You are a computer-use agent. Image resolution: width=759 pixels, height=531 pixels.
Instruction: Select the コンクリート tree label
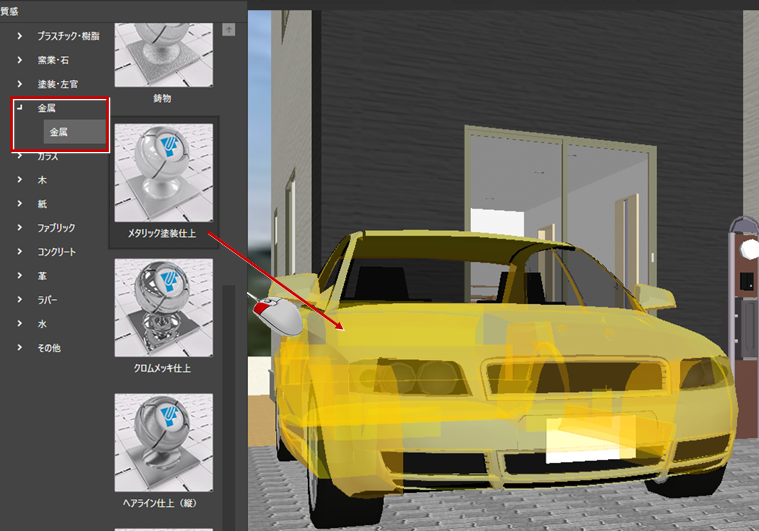[x=57, y=252]
